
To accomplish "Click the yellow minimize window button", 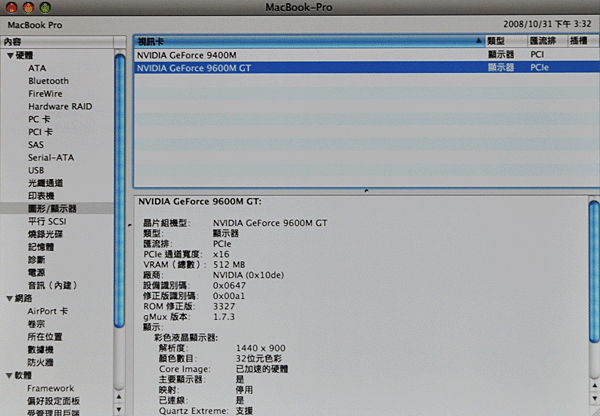I will (x=28, y=7).
